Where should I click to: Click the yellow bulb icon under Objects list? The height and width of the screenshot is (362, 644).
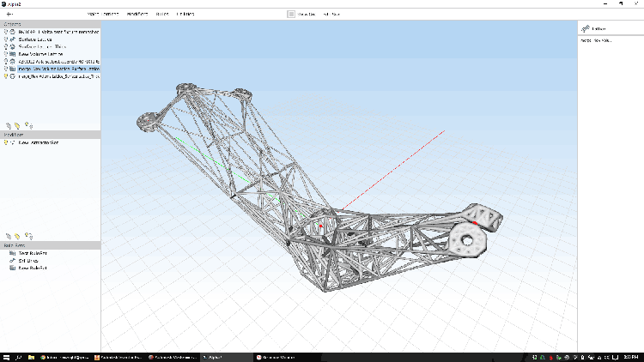[x=17, y=125]
